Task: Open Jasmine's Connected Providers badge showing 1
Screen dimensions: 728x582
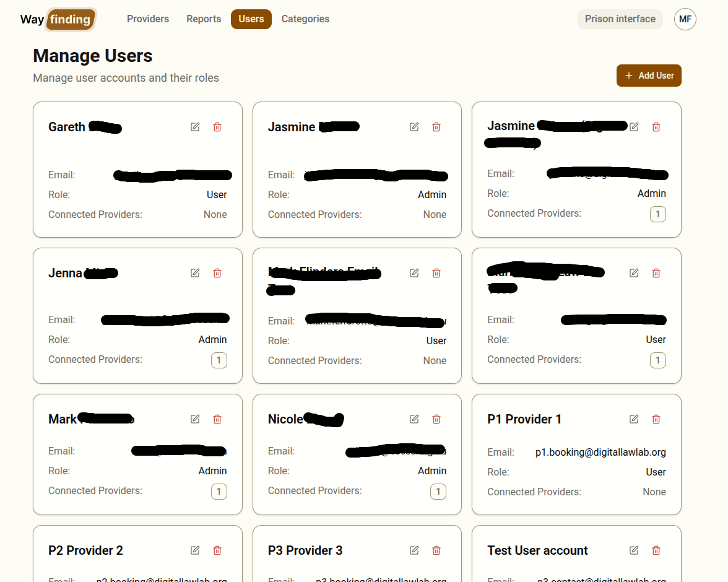Action: point(658,214)
